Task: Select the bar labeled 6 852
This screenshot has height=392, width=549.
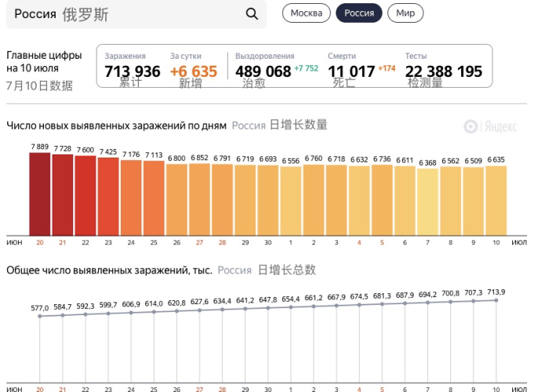Action: (199, 199)
